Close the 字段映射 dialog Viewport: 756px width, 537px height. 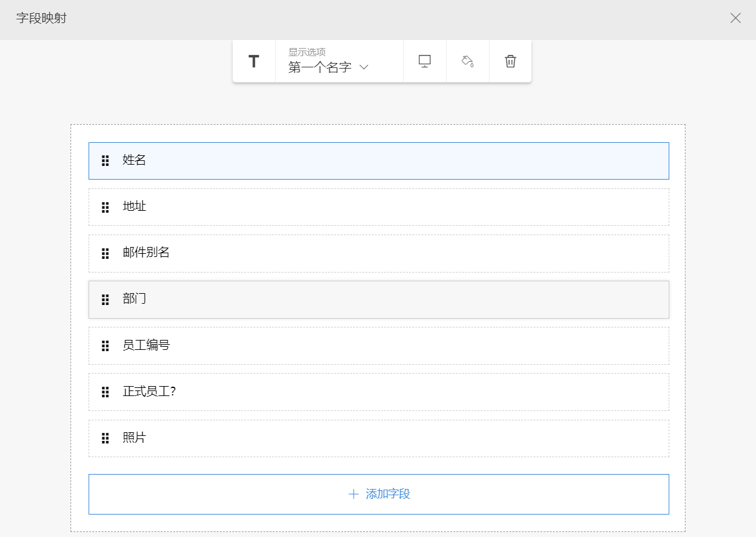(735, 18)
